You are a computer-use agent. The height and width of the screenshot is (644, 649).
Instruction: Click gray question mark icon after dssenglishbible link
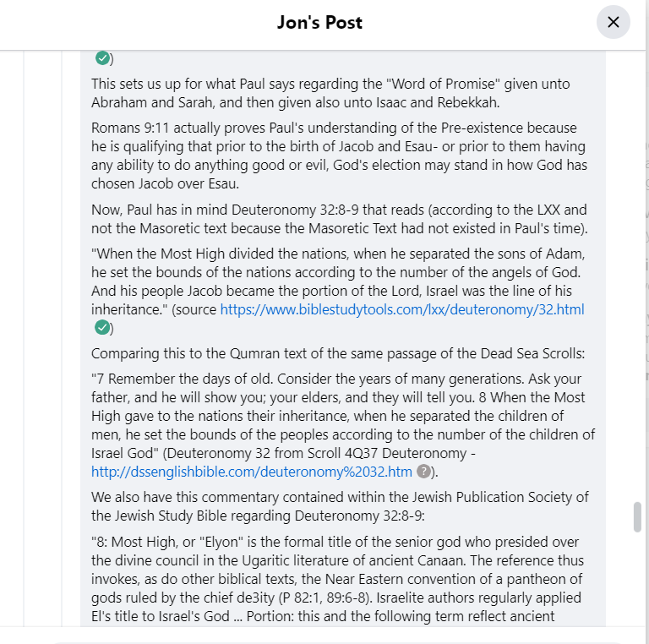(423, 471)
